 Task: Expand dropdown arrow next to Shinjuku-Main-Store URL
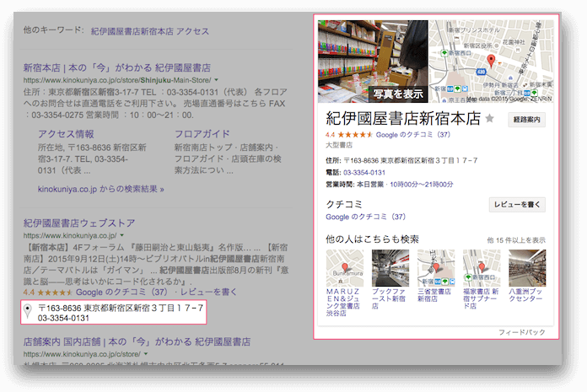pyautogui.click(x=216, y=80)
